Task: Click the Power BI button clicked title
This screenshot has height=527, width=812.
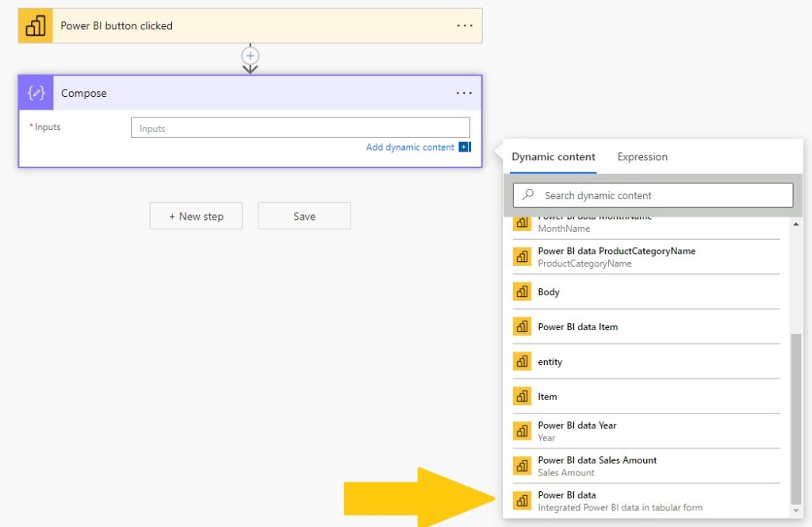Action: tap(117, 25)
